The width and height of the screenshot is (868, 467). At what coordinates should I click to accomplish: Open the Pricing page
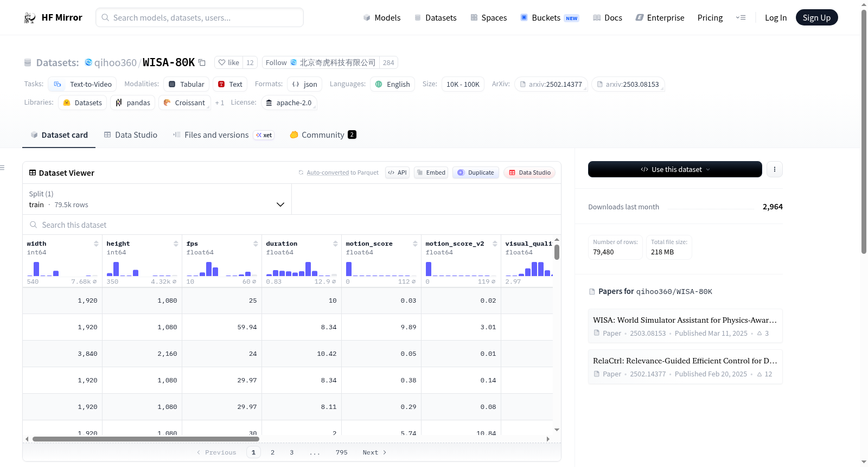pyautogui.click(x=710, y=18)
